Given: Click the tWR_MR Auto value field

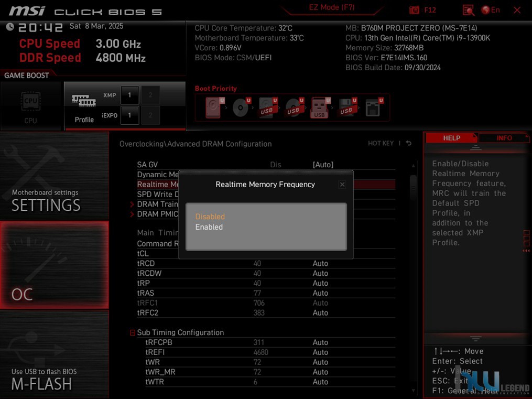Looking at the screenshot, I should (320, 372).
